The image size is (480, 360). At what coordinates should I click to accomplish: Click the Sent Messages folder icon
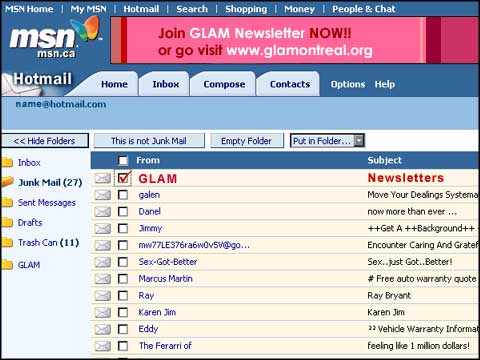pos(7,202)
